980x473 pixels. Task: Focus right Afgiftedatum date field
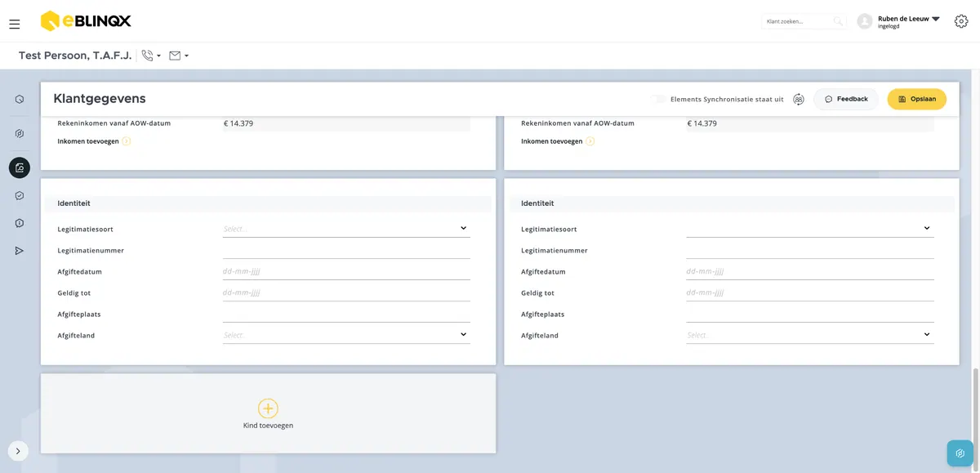tap(810, 271)
